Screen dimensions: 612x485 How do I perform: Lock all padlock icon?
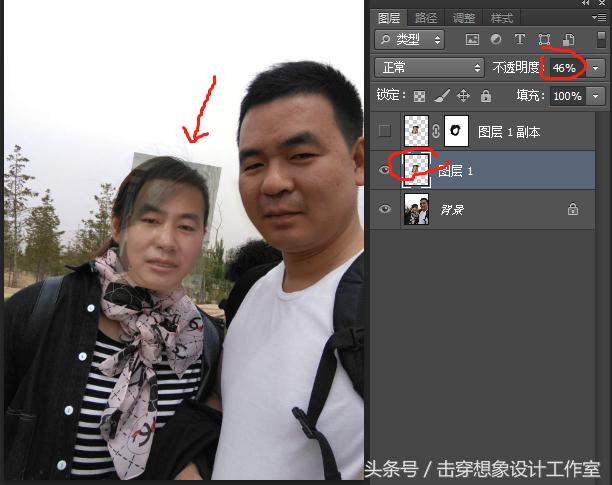(486, 96)
